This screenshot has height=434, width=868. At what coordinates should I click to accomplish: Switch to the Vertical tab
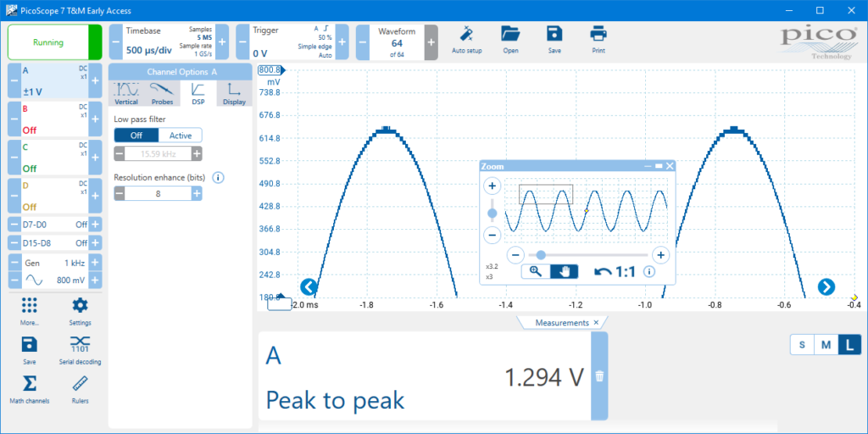(x=126, y=93)
